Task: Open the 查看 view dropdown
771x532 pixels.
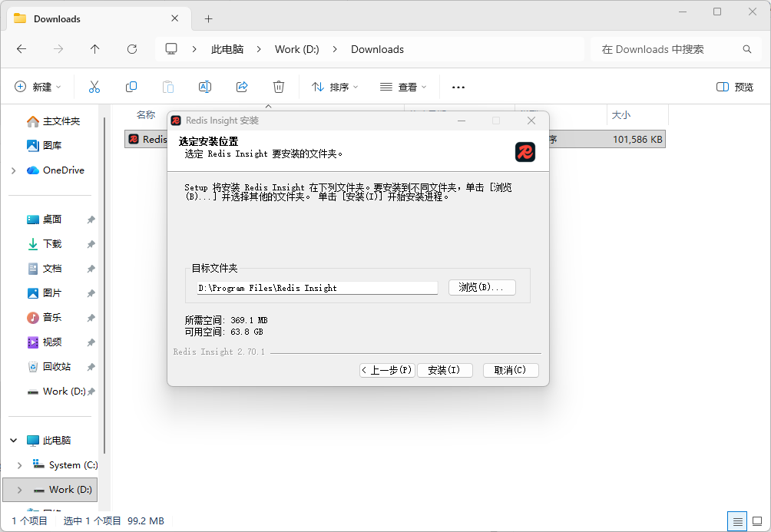Action: (403, 87)
